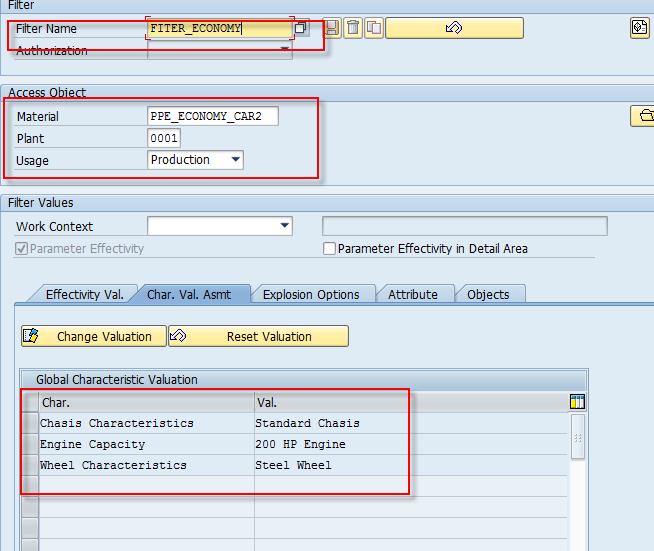
Task: Click the delete filter trash icon
Action: click(352, 28)
